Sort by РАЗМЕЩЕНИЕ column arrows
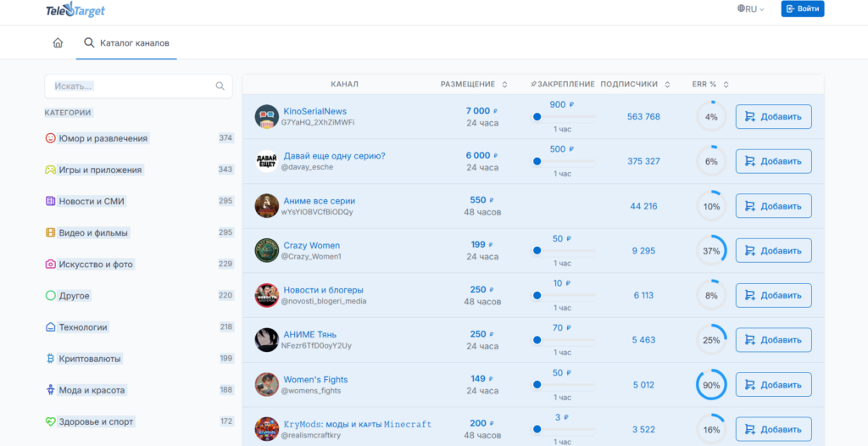 [504, 84]
